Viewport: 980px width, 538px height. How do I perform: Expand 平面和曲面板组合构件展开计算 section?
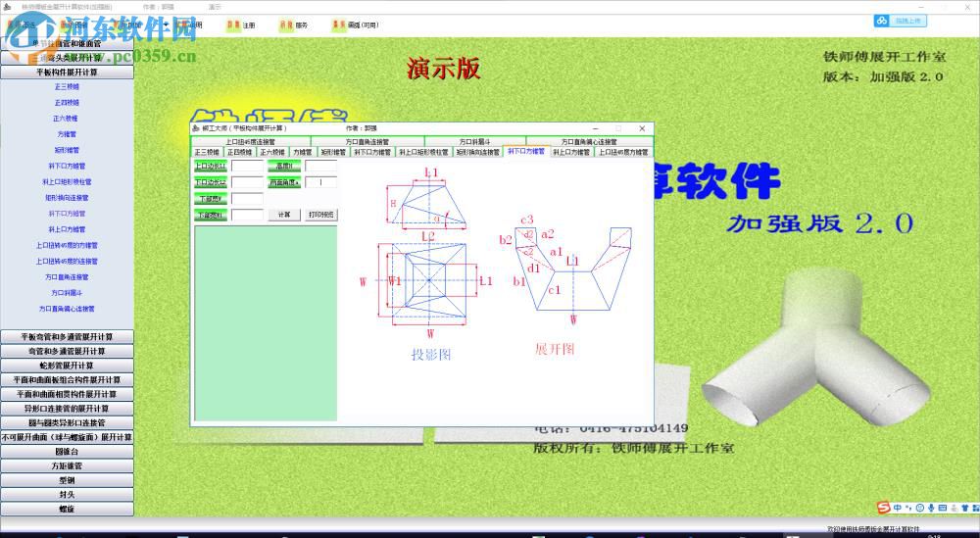point(67,380)
